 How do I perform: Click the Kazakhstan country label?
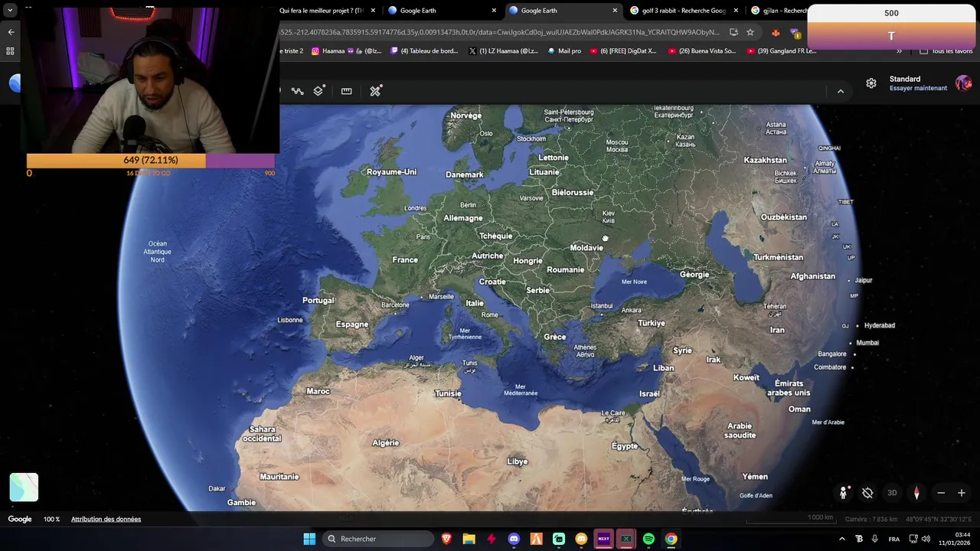765,160
